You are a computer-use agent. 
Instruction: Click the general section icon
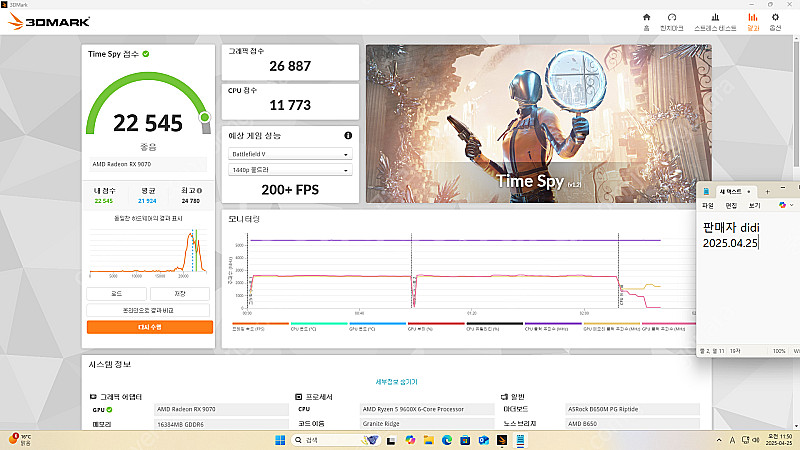(x=504, y=396)
